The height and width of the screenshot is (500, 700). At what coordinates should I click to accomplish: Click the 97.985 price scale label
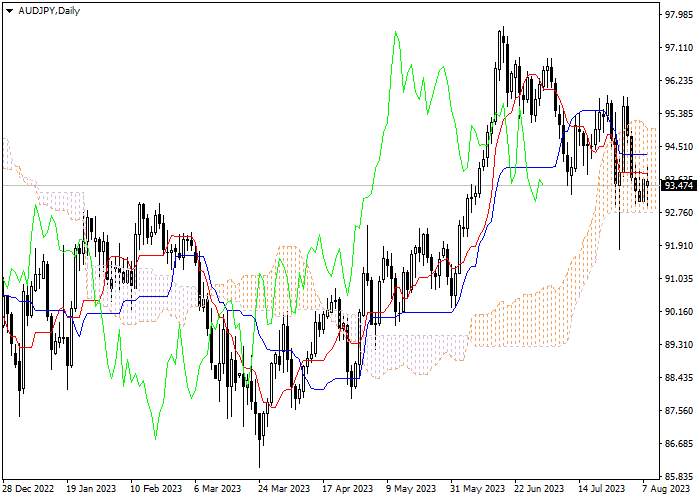coord(679,15)
